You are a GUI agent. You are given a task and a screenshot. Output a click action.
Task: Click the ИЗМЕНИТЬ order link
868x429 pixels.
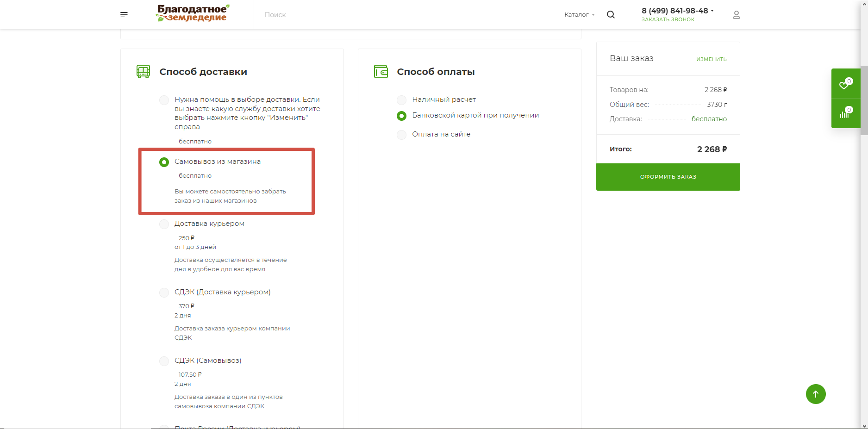(x=711, y=59)
